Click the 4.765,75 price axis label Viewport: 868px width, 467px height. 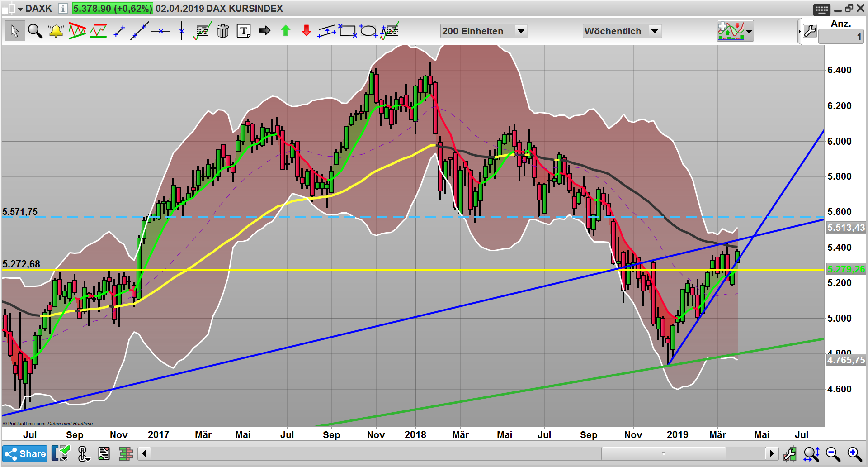pos(846,360)
